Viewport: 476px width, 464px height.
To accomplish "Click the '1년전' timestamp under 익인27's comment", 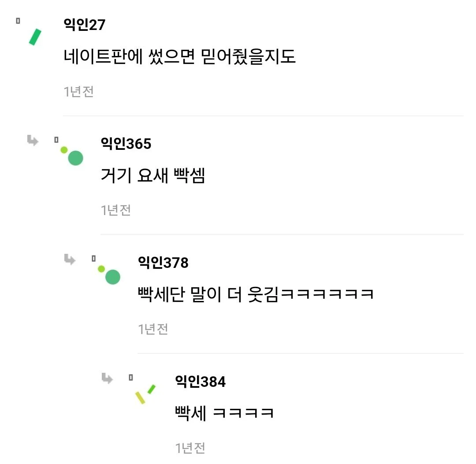I will click(78, 92).
